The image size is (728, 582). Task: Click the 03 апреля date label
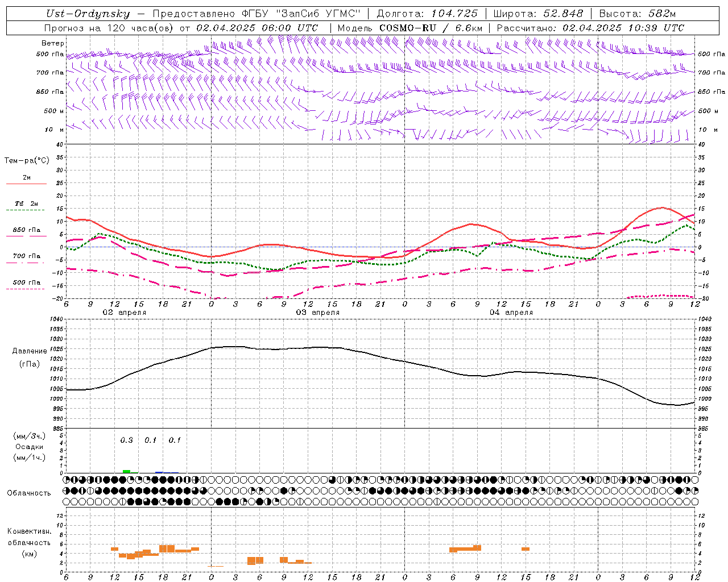point(317,312)
